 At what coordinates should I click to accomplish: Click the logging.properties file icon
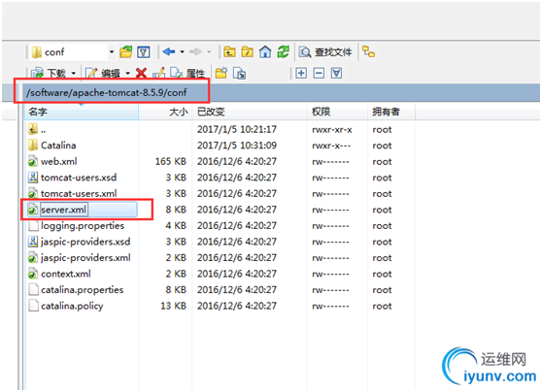(x=33, y=226)
